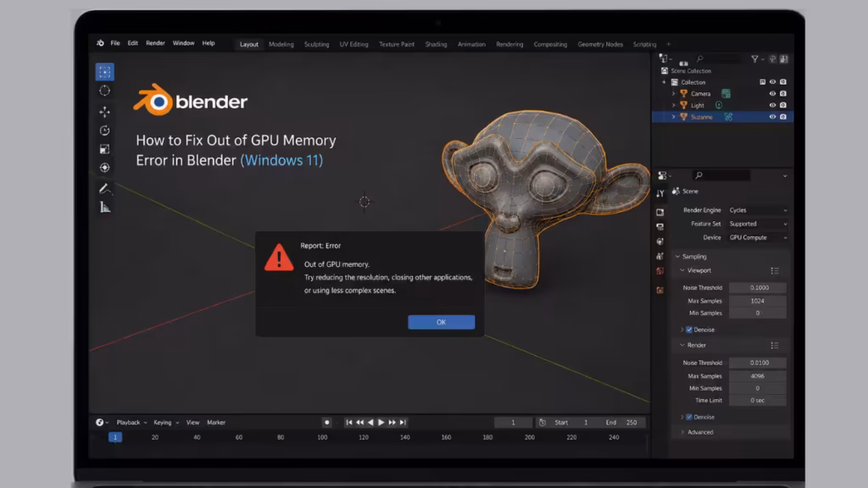Uncheck Render Denoise checkbox
Viewport: 868px width, 488px height.
[x=689, y=417]
